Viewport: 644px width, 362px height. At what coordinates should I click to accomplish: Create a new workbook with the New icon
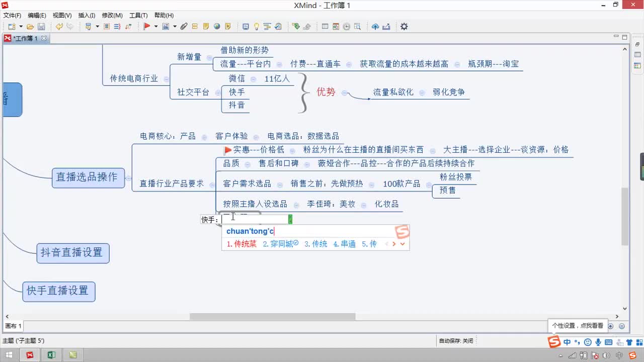coord(12,26)
